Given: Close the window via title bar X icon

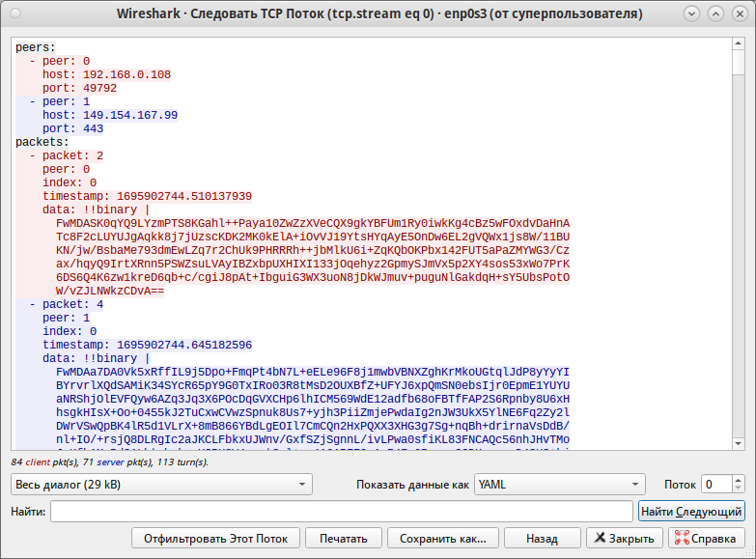Looking at the screenshot, I should tap(741, 14).
